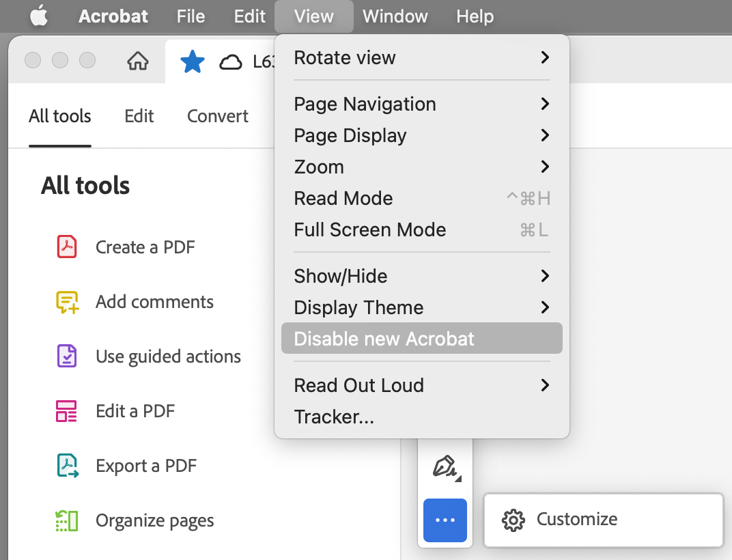The width and height of the screenshot is (732, 560).
Task: Click the blue more options button
Action: pyautogui.click(x=445, y=520)
